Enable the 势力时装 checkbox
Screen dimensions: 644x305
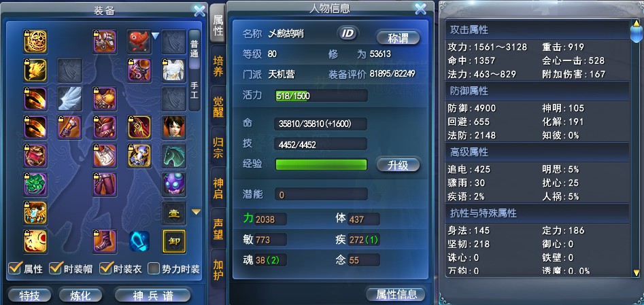pos(154,269)
